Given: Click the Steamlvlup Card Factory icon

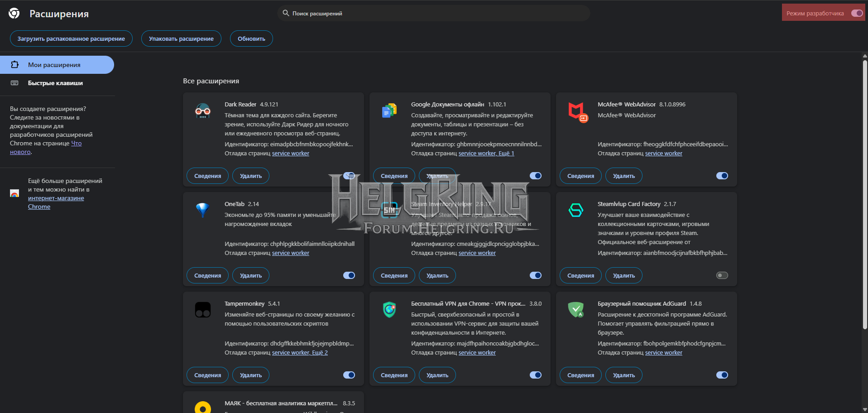Looking at the screenshot, I should (x=576, y=210).
